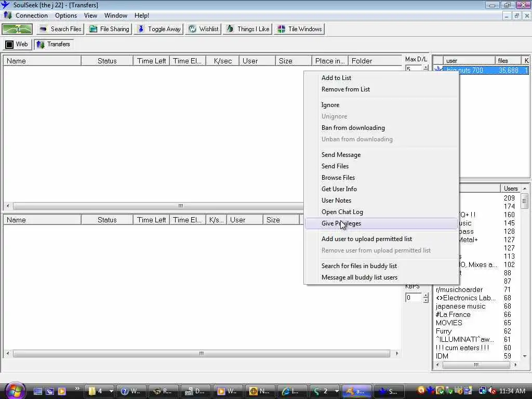Click the Max D/L input field
The height and width of the screenshot is (399, 532).
(413, 69)
